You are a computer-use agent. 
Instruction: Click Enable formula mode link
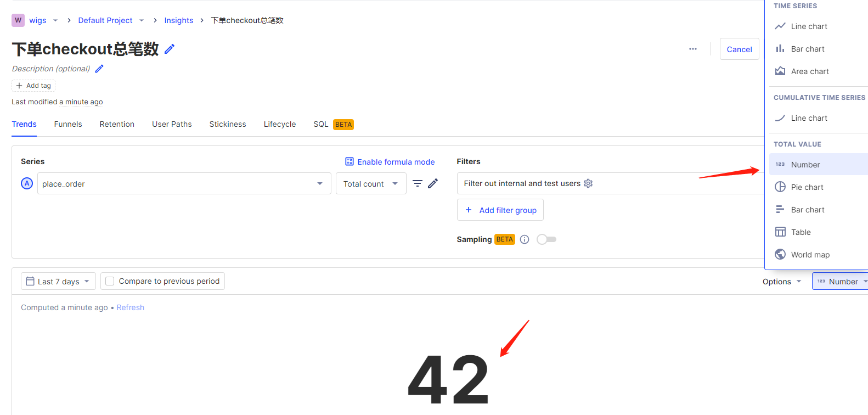pyautogui.click(x=390, y=161)
